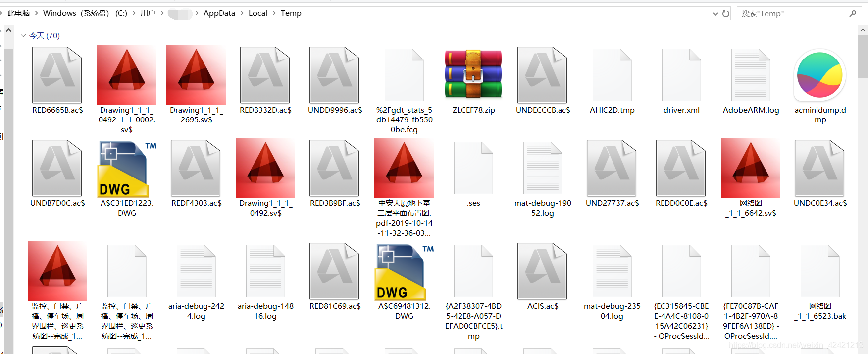The width and height of the screenshot is (868, 354).
Task: Select the AdobeARM.log text file icon
Action: click(751, 75)
